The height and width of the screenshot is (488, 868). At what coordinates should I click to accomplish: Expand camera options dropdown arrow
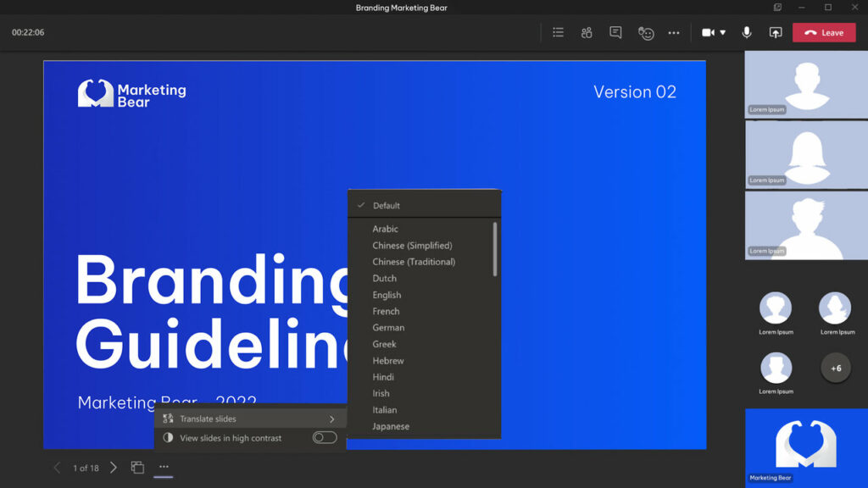[x=723, y=33]
